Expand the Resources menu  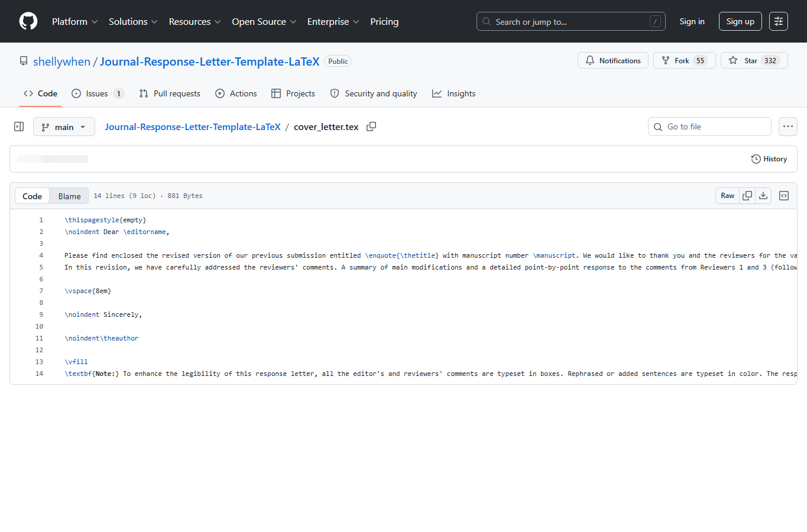pyautogui.click(x=195, y=21)
